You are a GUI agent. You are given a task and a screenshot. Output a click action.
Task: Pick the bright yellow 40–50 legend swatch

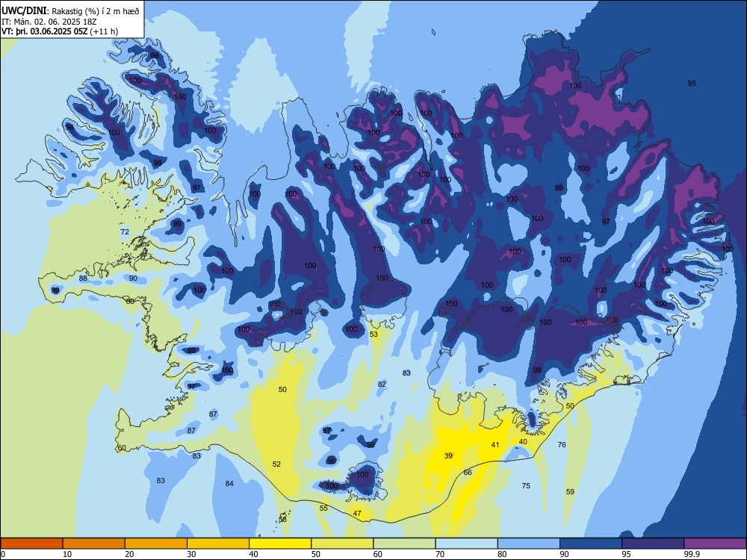[x=280, y=544]
